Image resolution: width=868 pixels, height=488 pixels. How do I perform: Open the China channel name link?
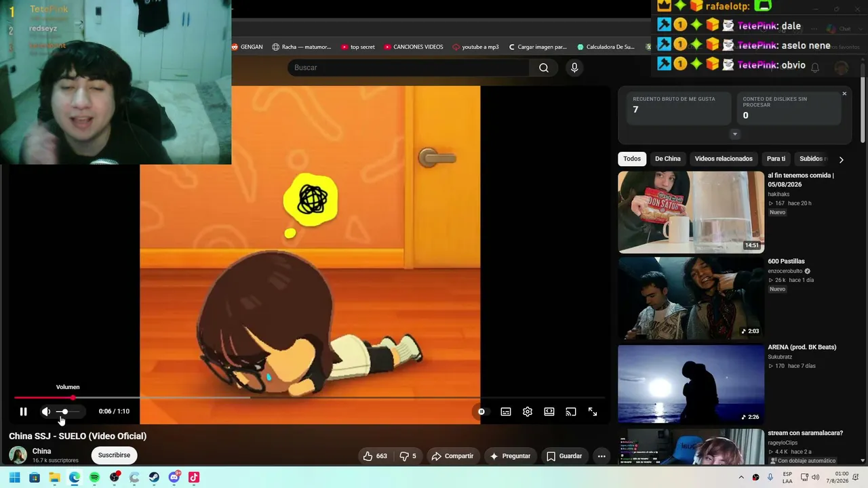tap(41, 451)
